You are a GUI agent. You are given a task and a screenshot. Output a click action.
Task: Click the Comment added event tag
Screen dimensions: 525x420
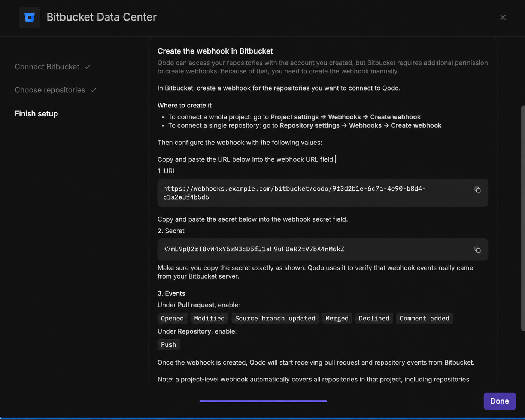[424, 318]
